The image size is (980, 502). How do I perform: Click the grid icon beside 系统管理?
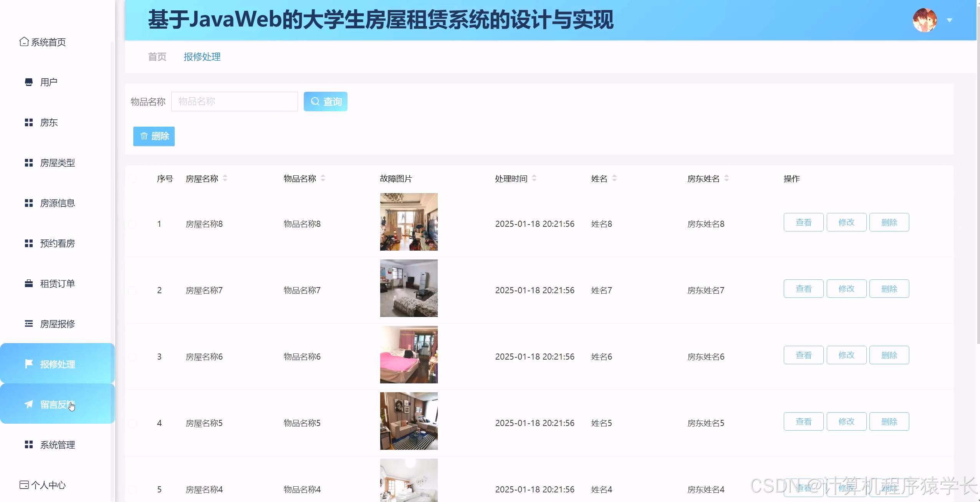29,444
